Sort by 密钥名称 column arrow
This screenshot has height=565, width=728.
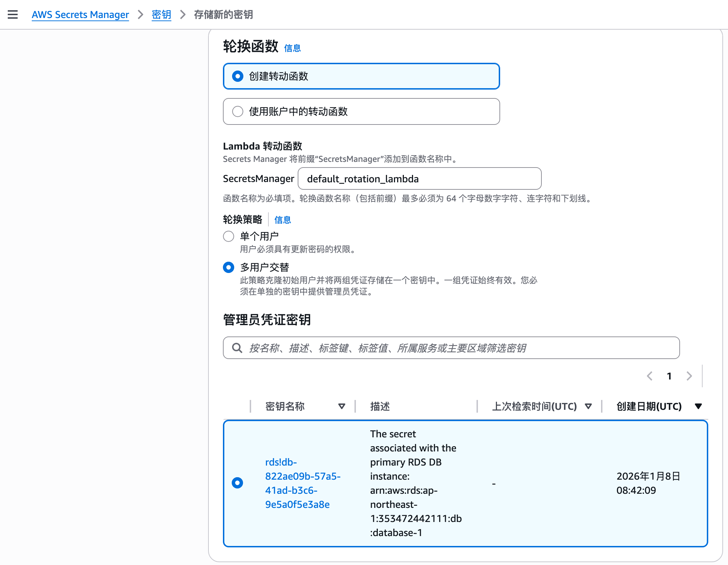point(341,406)
